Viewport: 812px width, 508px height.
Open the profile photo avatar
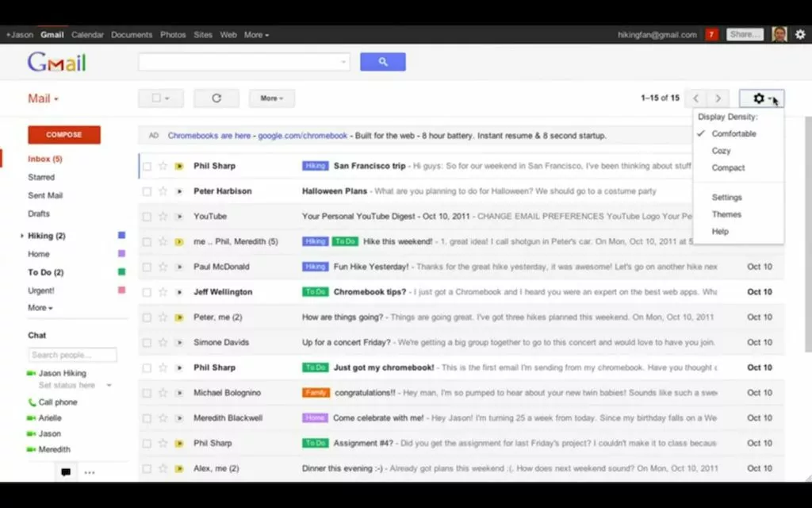point(779,35)
